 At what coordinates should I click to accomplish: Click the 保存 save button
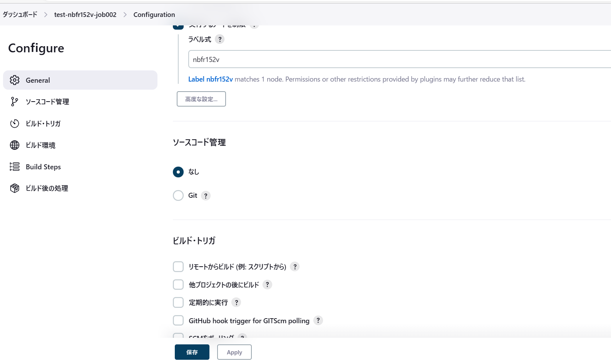pyautogui.click(x=192, y=352)
